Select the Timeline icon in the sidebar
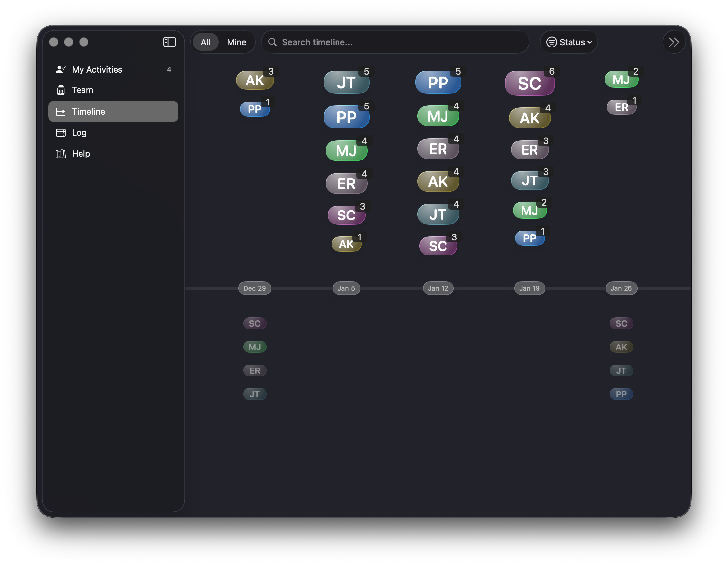 [x=61, y=111]
